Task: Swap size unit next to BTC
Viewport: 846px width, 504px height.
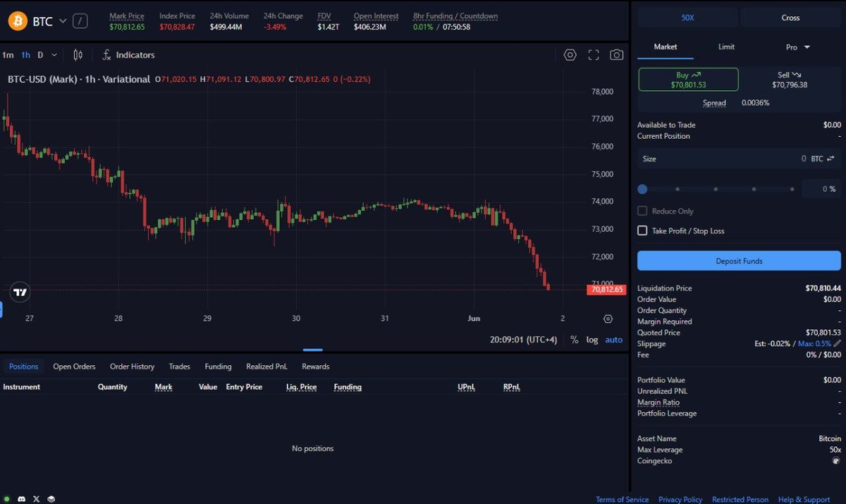Action: 830,159
